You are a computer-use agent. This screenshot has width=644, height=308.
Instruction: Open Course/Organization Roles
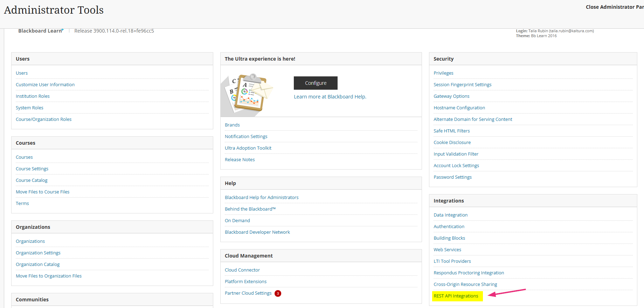43,119
